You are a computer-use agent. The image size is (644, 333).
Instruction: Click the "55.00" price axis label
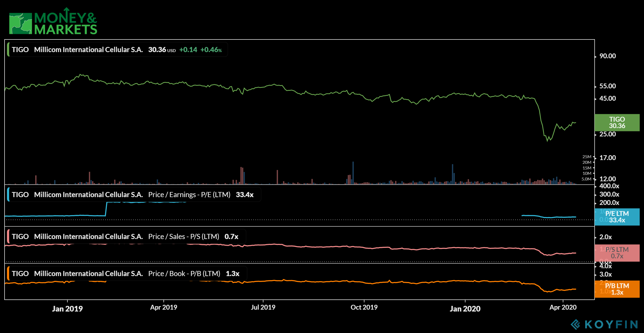pos(608,86)
